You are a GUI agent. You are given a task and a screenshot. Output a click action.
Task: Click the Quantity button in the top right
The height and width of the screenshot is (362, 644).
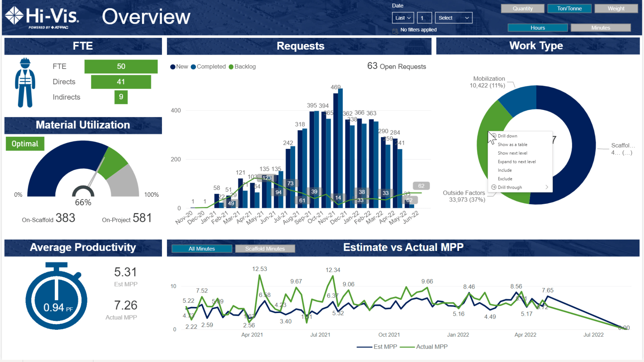point(522,8)
